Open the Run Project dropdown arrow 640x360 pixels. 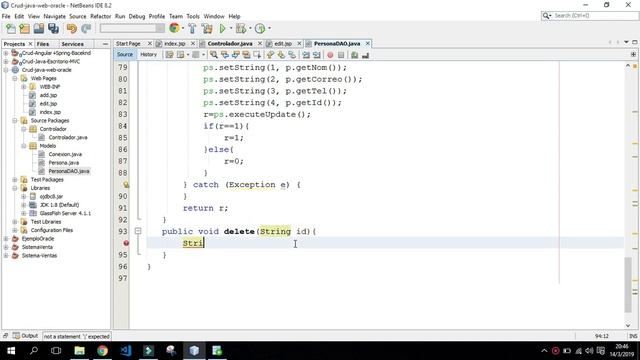230,29
